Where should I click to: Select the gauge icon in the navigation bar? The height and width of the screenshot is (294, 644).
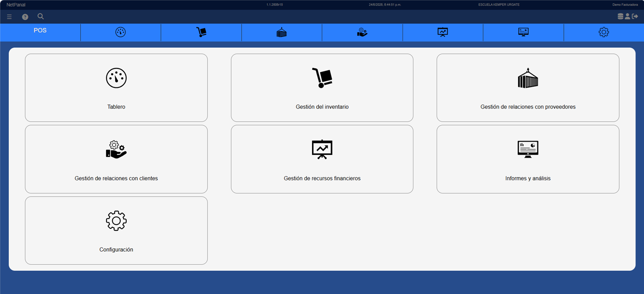[121, 32]
